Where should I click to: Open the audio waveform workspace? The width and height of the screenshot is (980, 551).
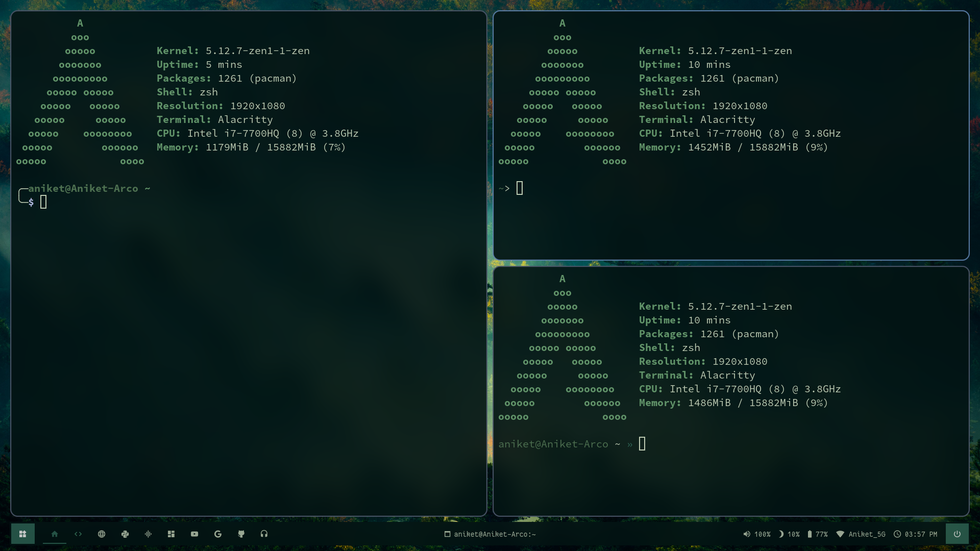148,534
